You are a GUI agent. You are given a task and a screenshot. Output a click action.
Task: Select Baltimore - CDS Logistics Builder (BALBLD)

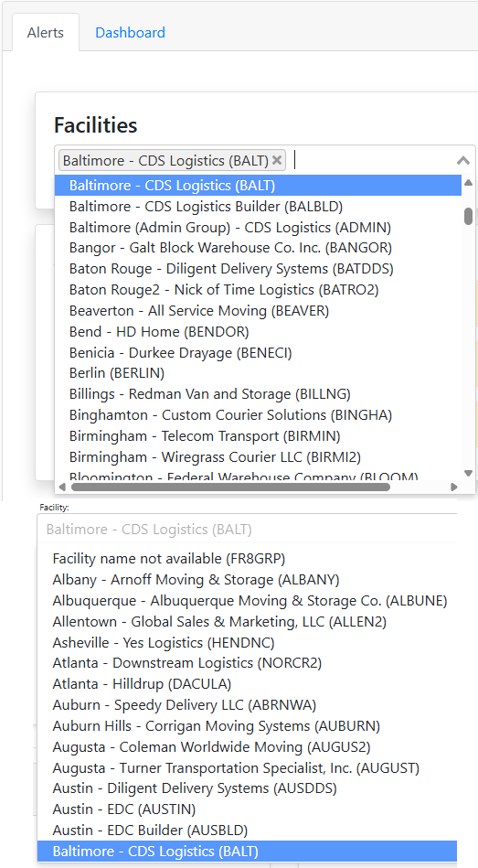258,207
